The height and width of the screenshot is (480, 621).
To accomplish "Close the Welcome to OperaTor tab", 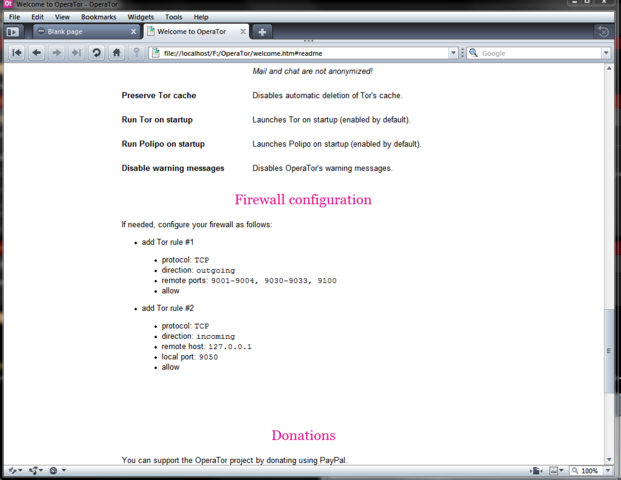I will (x=243, y=32).
